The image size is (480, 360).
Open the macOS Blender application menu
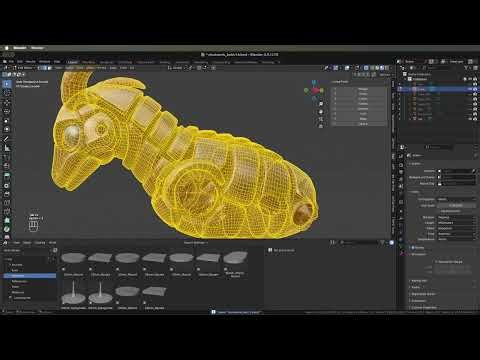[20, 48]
